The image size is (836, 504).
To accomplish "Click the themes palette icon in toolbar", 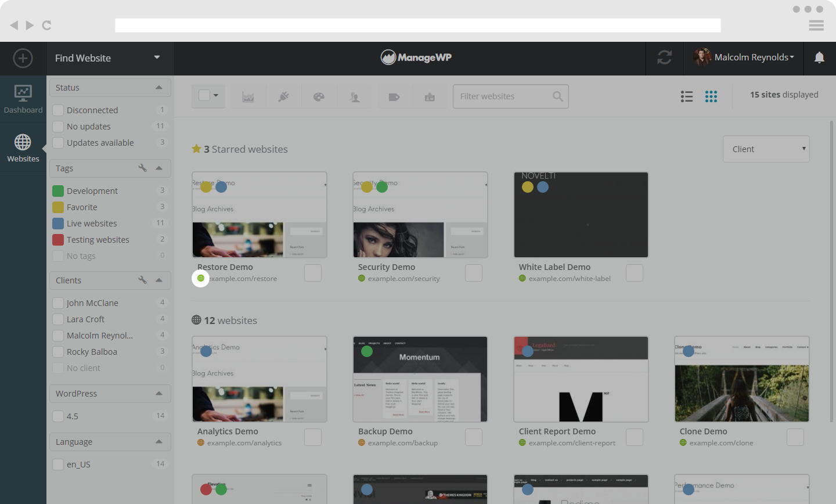I will coord(319,96).
